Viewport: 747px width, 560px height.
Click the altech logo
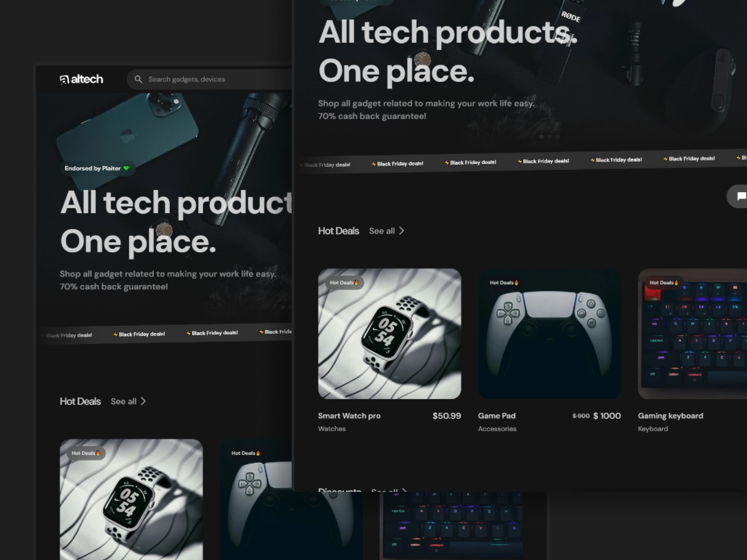81,79
